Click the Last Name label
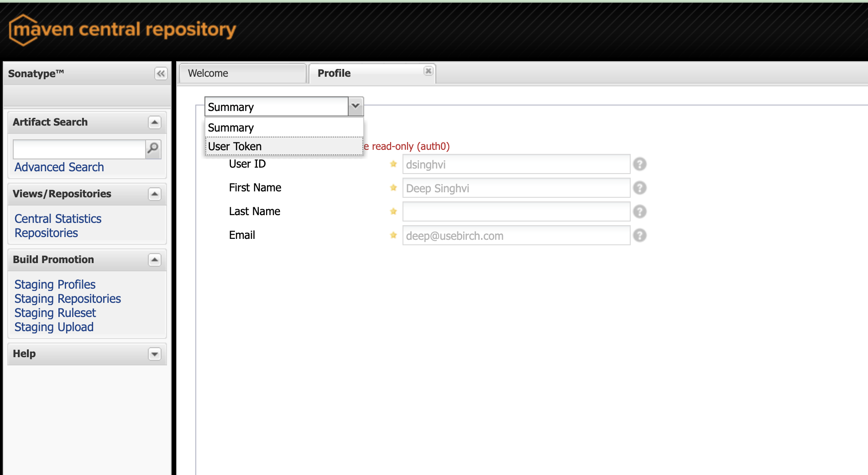The image size is (868, 475). point(255,211)
